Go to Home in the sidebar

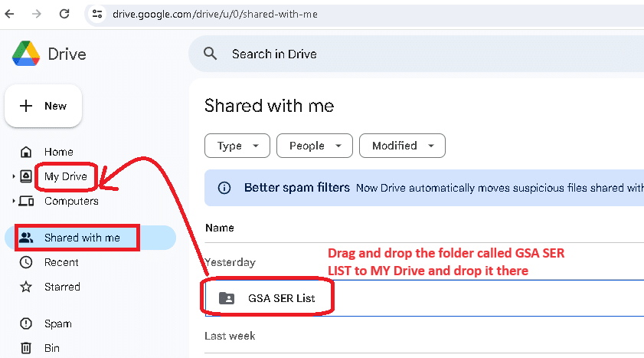click(58, 152)
